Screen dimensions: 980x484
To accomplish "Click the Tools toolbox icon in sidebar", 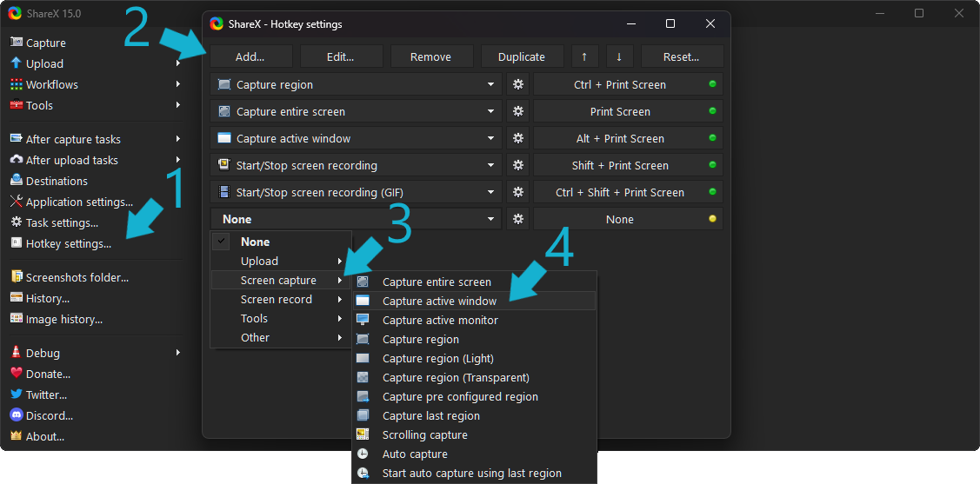I will [x=17, y=105].
